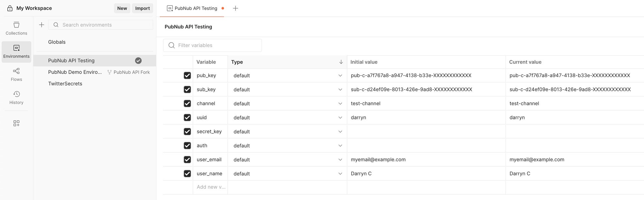
Task: Click current value of sub_key
Action: pyautogui.click(x=575, y=89)
